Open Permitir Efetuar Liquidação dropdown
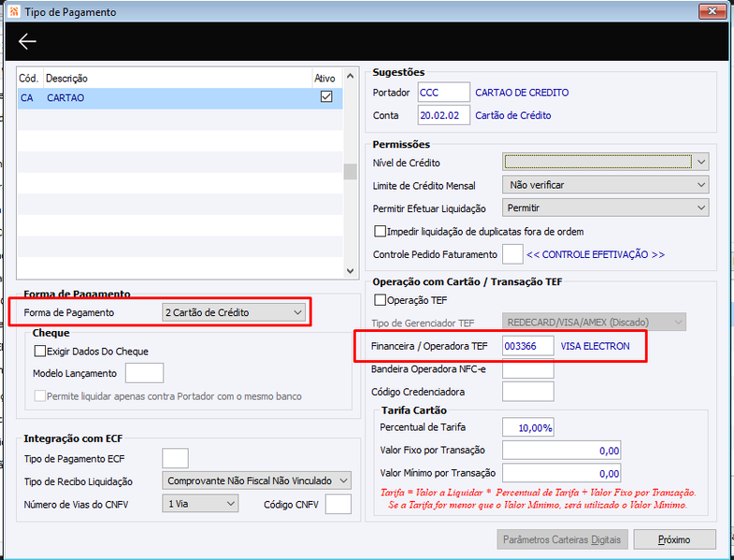 (606, 208)
